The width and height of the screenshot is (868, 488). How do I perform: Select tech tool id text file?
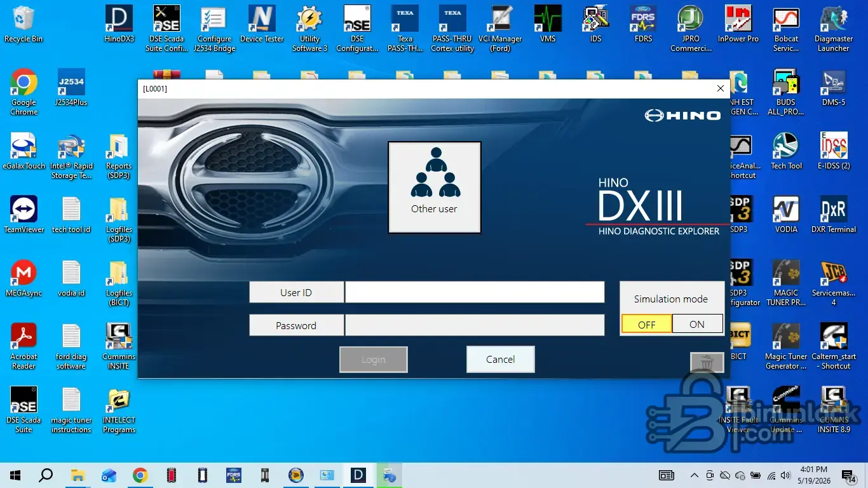coord(71,215)
